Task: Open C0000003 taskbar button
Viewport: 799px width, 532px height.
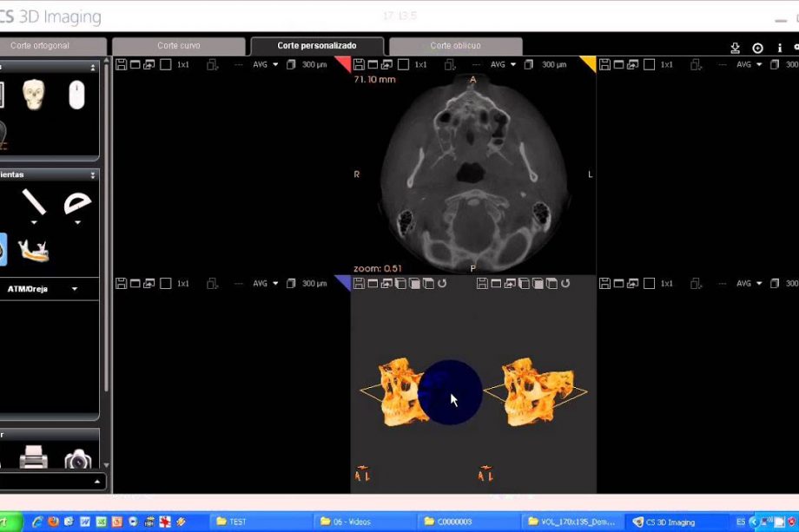Action: click(x=469, y=522)
